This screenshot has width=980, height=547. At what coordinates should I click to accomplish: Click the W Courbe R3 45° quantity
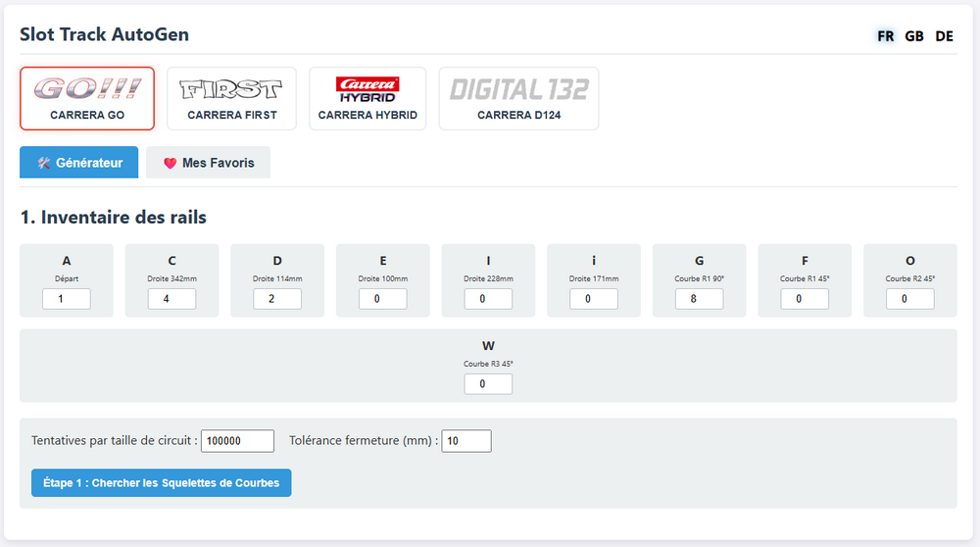[x=488, y=384]
